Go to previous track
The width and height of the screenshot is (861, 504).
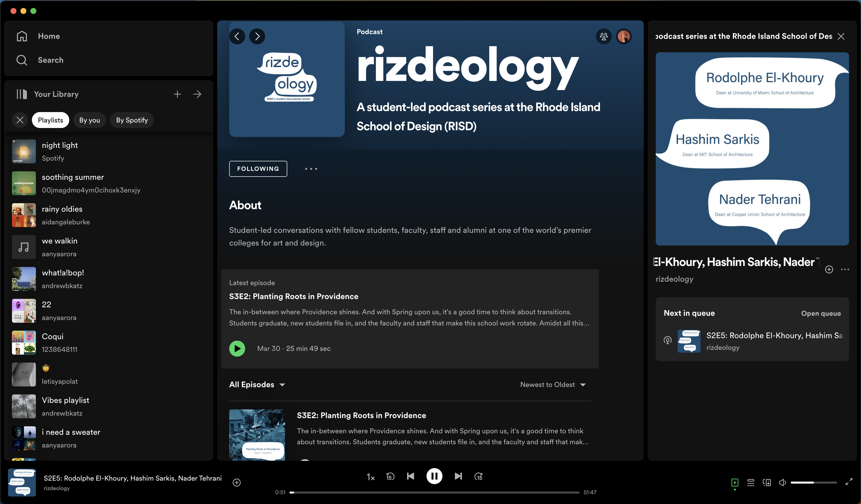pos(411,476)
